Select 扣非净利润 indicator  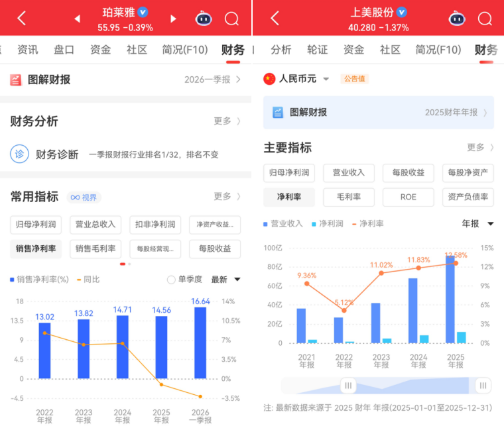pos(155,225)
